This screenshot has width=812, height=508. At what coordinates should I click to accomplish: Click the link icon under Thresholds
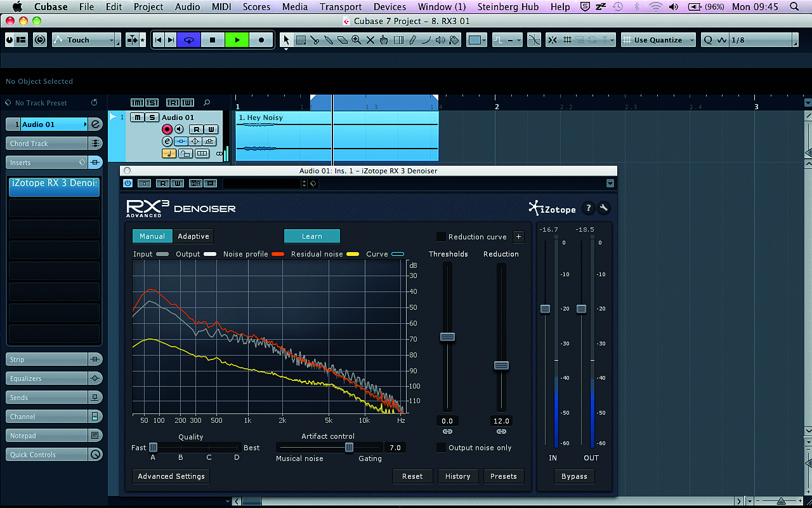click(x=447, y=432)
